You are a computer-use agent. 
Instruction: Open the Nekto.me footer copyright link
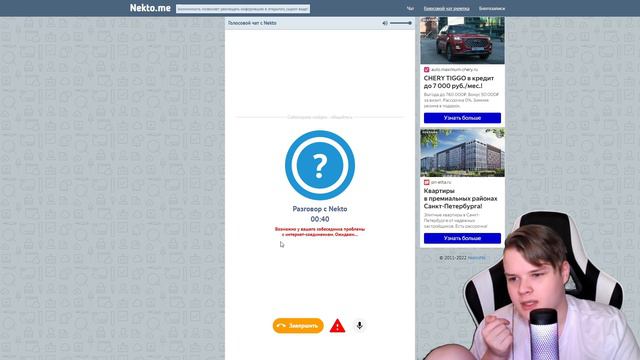[476, 258]
